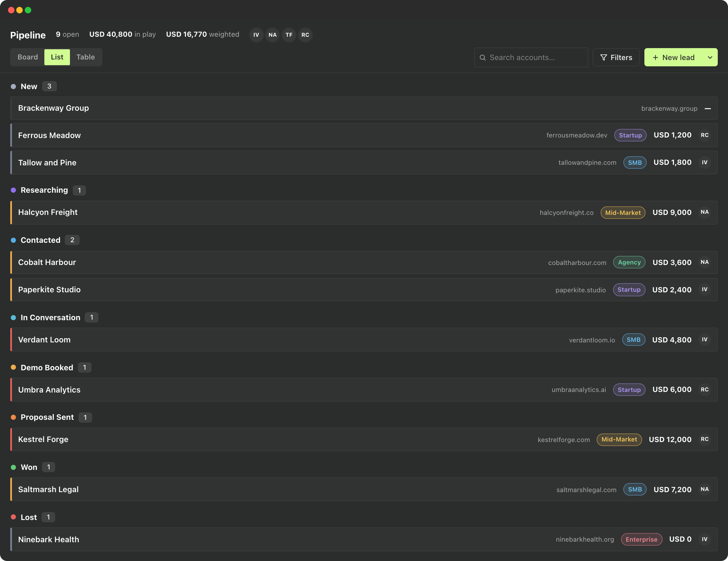Filter by the RC owner avatar in header
The image size is (728, 561).
305,35
